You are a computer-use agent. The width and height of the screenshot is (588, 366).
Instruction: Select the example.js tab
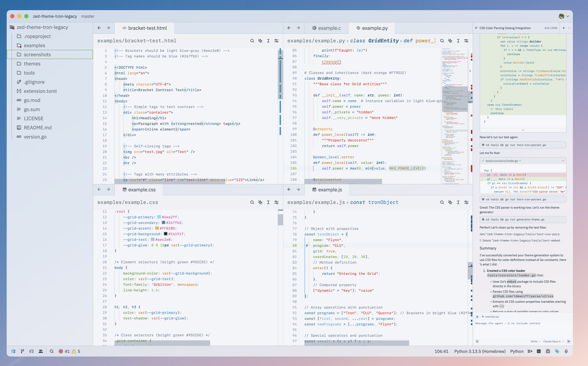[x=327, y=189]
